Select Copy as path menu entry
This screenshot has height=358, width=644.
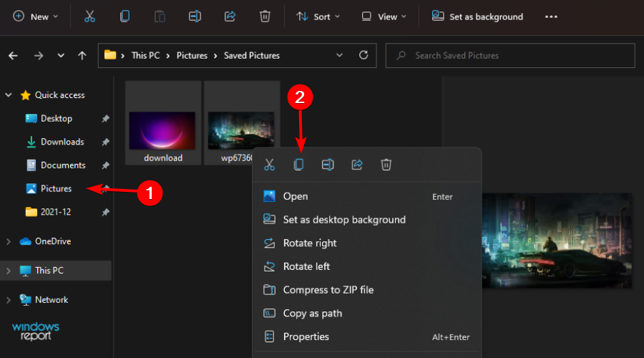point(312,314)
